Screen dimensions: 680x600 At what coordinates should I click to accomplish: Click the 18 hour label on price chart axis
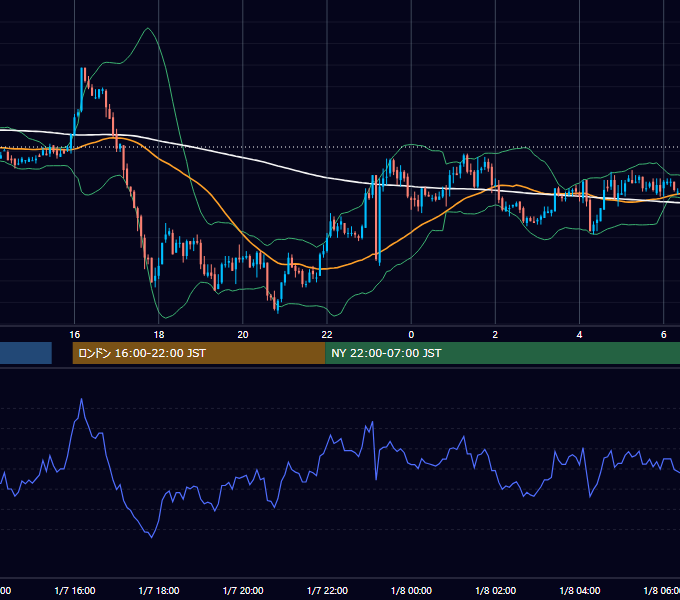tap(159, 334)
